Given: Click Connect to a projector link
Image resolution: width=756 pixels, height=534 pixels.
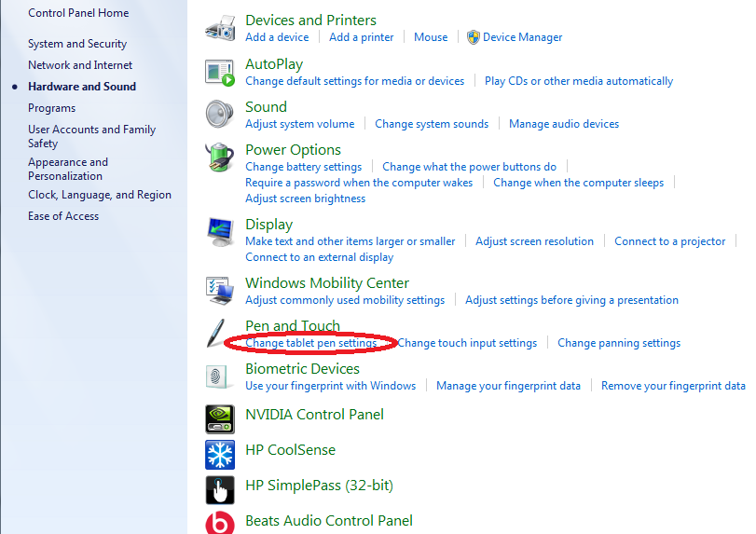Looking at the screenshot, I should [x=669, y=241].
